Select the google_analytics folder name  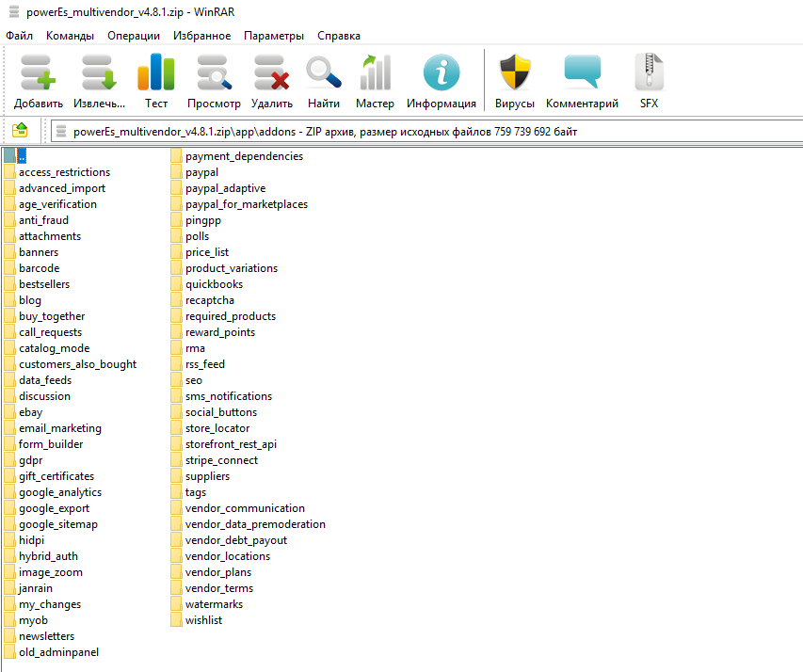click(60, 491)
